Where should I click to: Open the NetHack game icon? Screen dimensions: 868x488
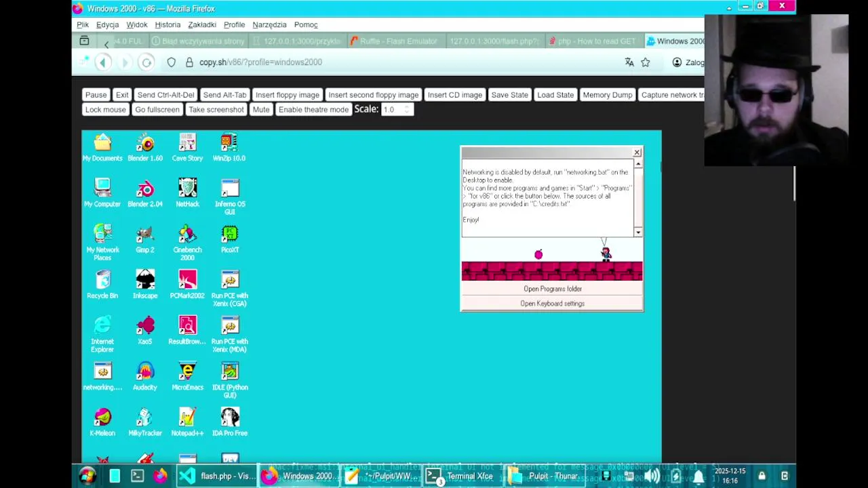pyautogui.click(x=187, y=192)
